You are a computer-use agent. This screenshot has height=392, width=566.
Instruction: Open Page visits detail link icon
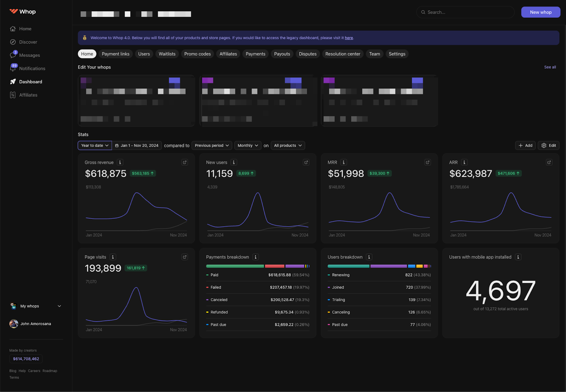[x=185, y=257]
